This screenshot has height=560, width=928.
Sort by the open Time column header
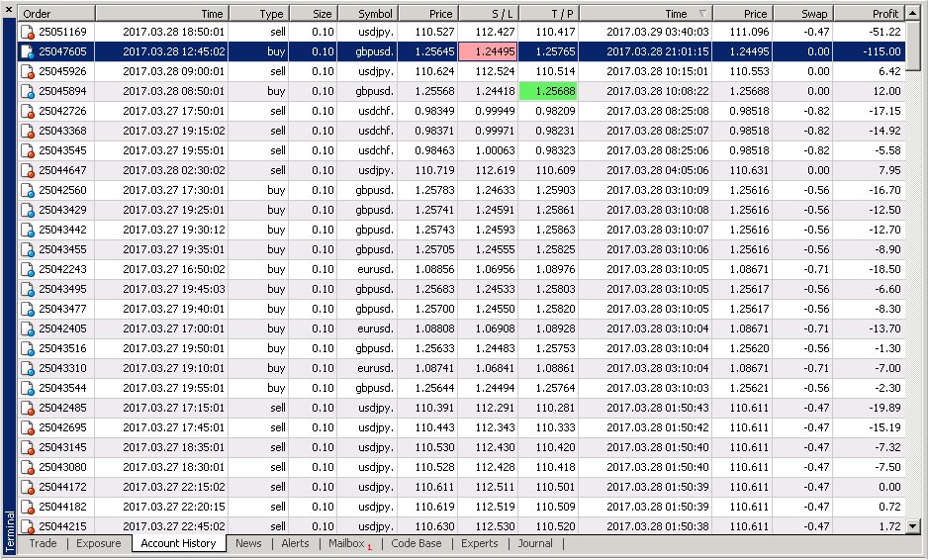point(162,14)
